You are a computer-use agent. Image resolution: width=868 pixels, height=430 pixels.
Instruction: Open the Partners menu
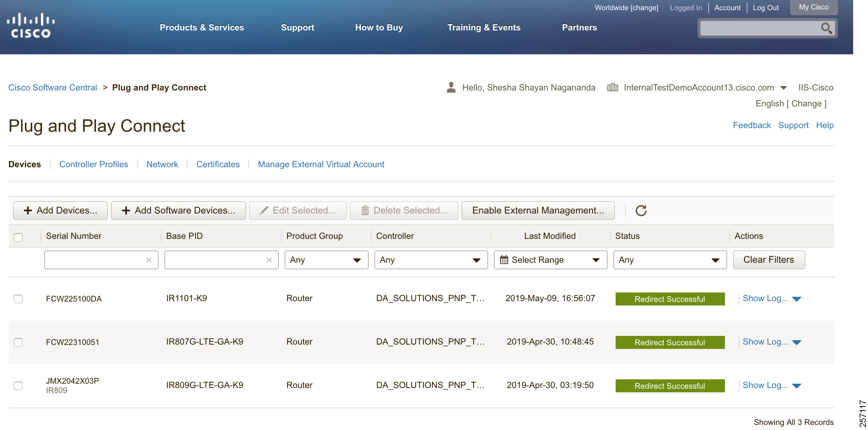[579, 28]
